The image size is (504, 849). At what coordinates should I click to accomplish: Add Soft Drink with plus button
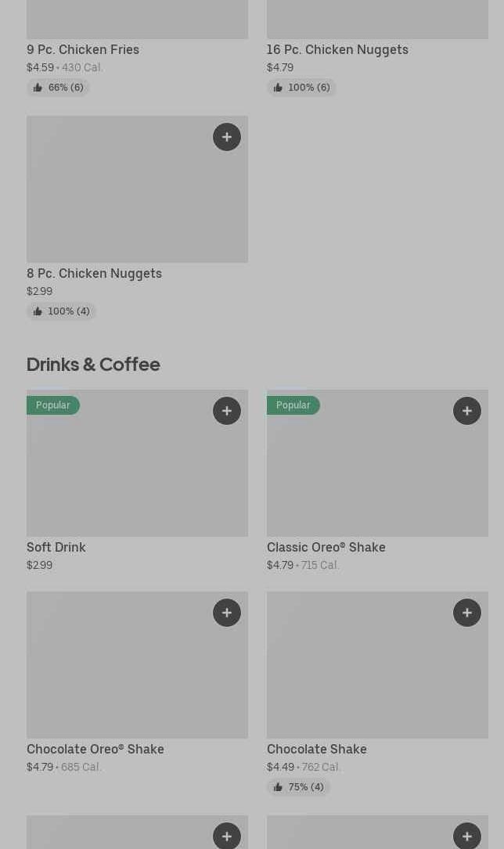[227, 411]
